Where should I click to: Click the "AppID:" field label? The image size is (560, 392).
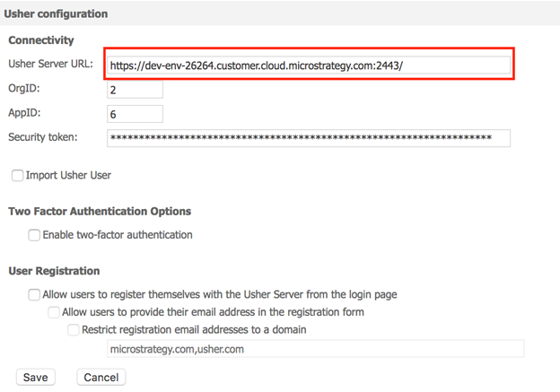24,113
